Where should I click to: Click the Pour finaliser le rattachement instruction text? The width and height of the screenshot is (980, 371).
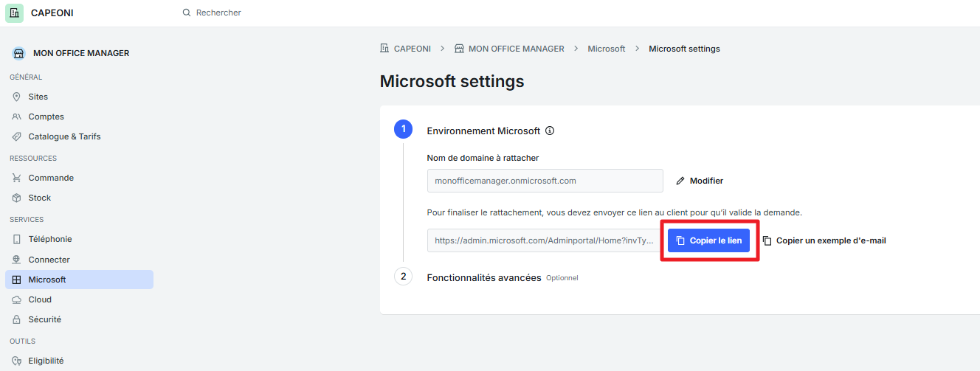pyautogui.click(x=615, y=212)
